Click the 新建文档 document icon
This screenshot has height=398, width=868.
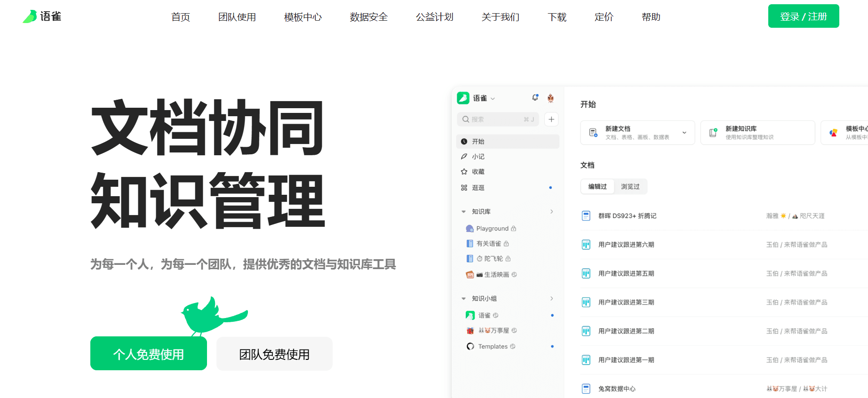593,133
